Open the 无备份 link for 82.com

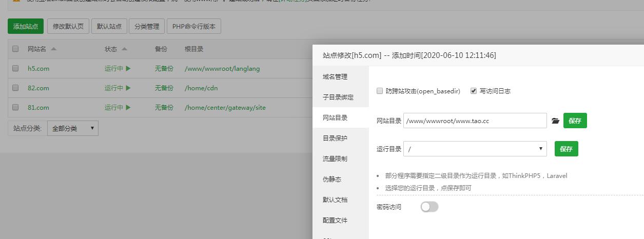coord(164,88)
